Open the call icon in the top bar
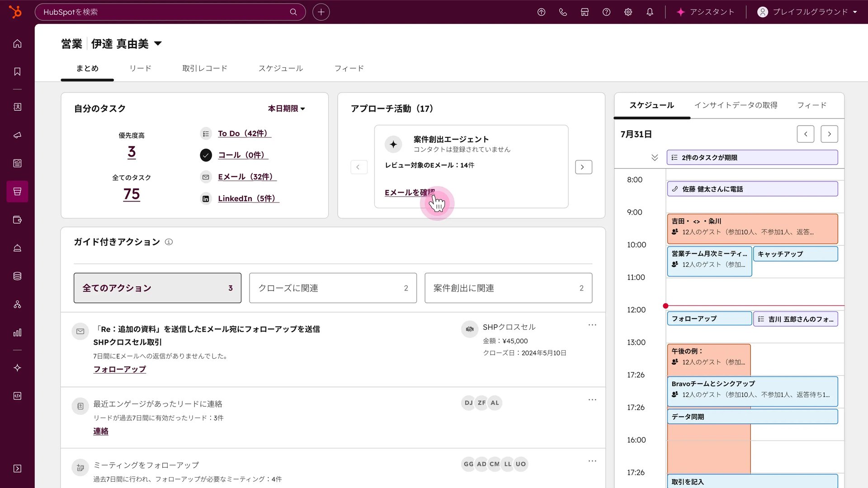868x488 pixels. pos(563,12)
